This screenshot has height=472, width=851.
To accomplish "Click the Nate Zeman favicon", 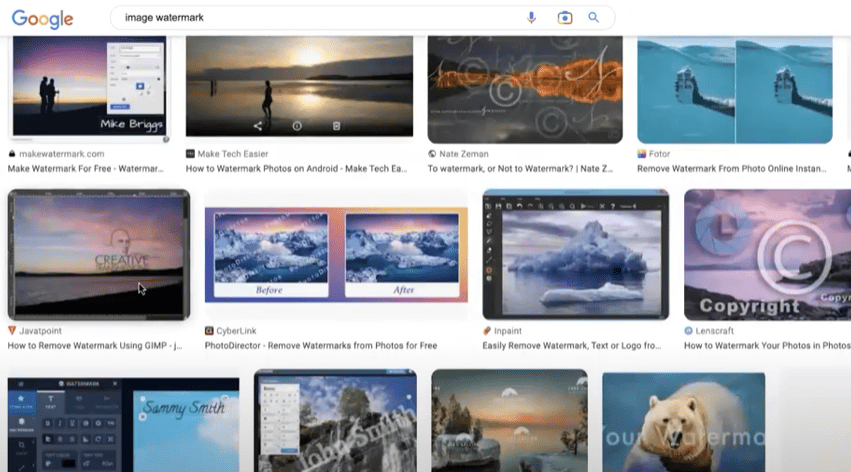I will 432,154.
